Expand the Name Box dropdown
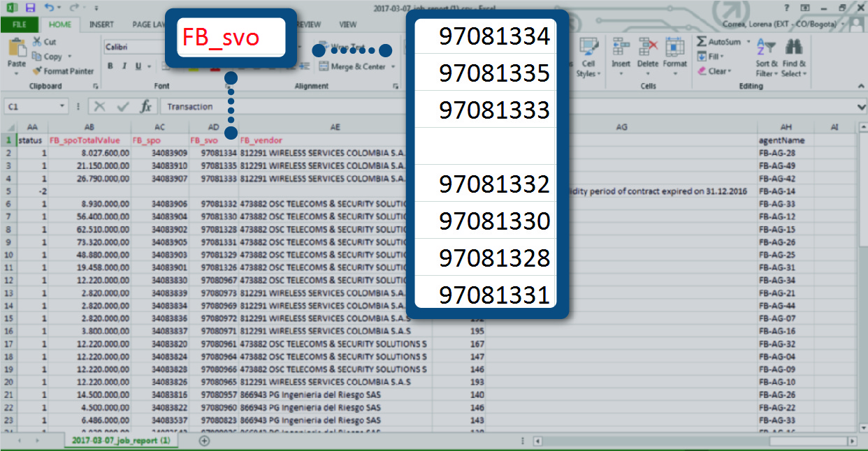This screenshot has height=451, width=868. click(62, 107)
